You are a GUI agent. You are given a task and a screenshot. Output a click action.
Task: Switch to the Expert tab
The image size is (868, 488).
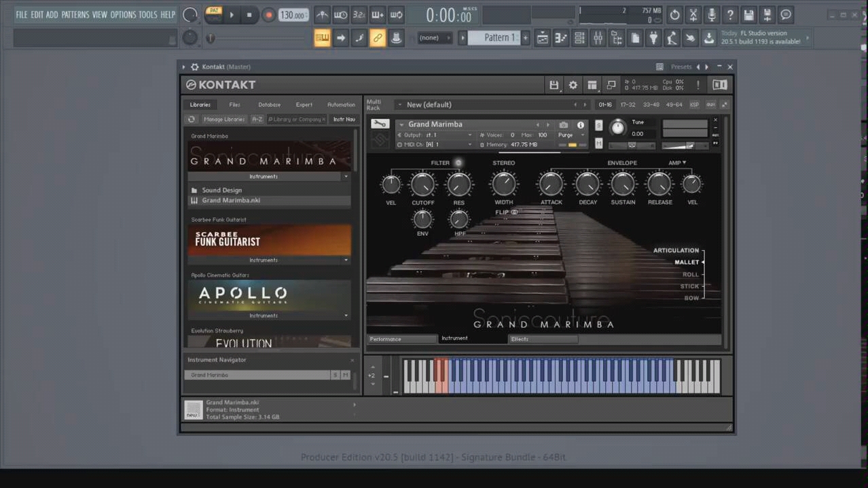pyautogui.click(x=304, y=105)
